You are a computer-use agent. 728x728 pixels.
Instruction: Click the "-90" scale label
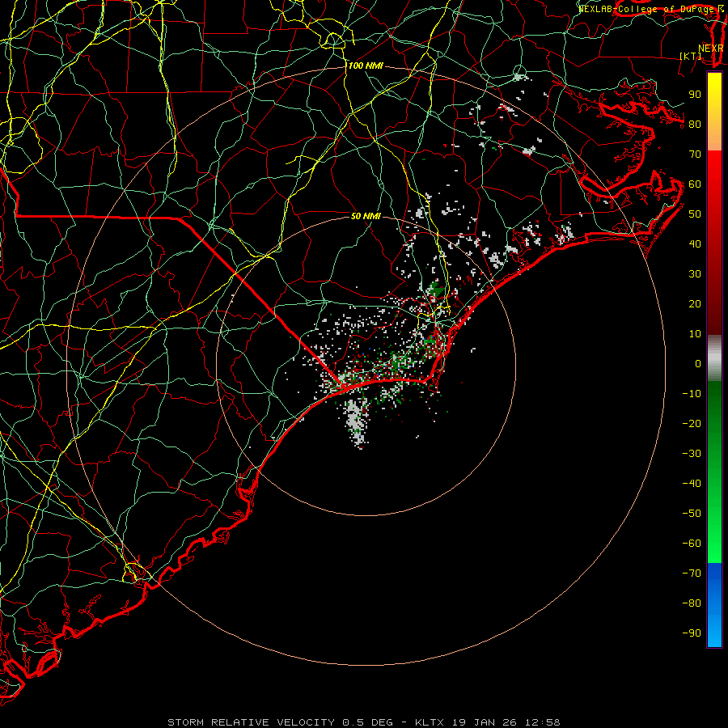click(x=692, y=633)
